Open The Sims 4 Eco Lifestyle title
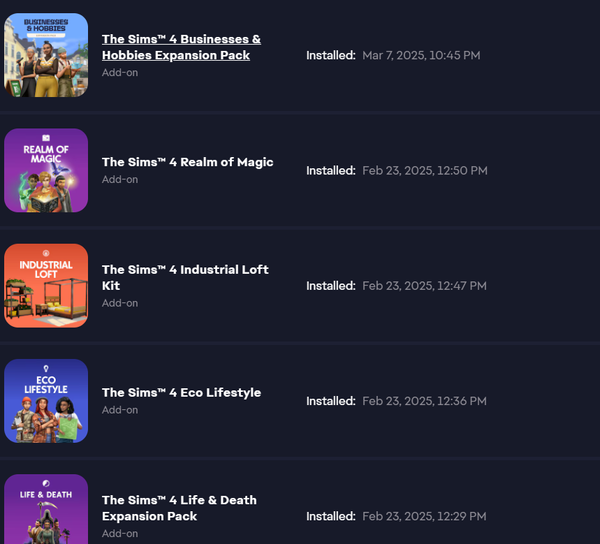 (181, 393)
